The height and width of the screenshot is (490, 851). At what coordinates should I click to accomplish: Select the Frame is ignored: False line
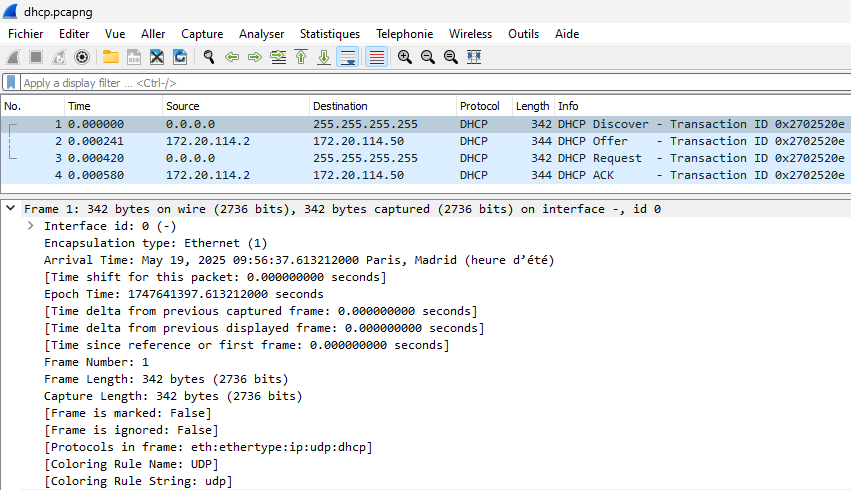(131, 430)
